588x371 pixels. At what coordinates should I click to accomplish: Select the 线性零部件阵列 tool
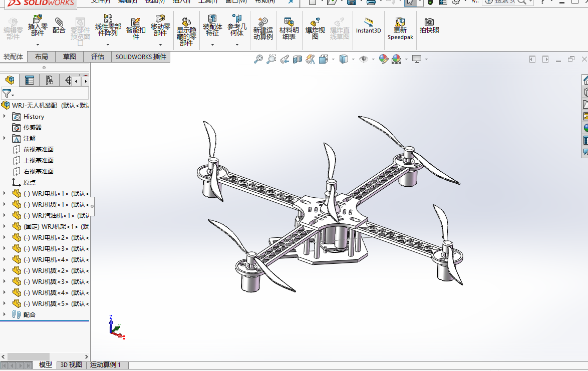pyautogui.click(x=108, y=26)
